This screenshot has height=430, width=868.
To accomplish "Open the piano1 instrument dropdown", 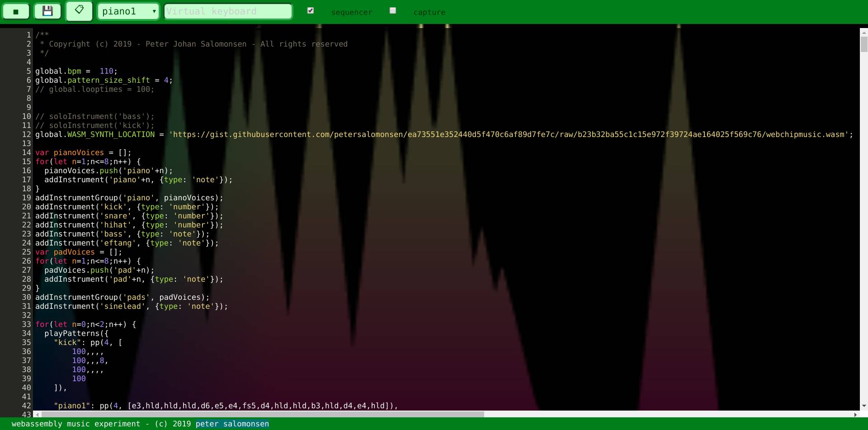I will 126,11.
